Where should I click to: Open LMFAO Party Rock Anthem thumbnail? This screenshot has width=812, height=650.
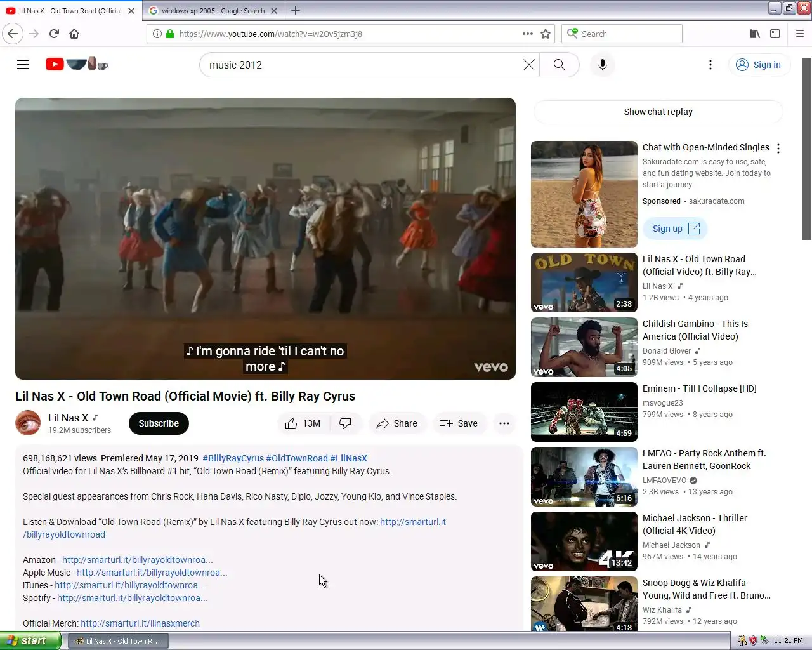[584, 477]
